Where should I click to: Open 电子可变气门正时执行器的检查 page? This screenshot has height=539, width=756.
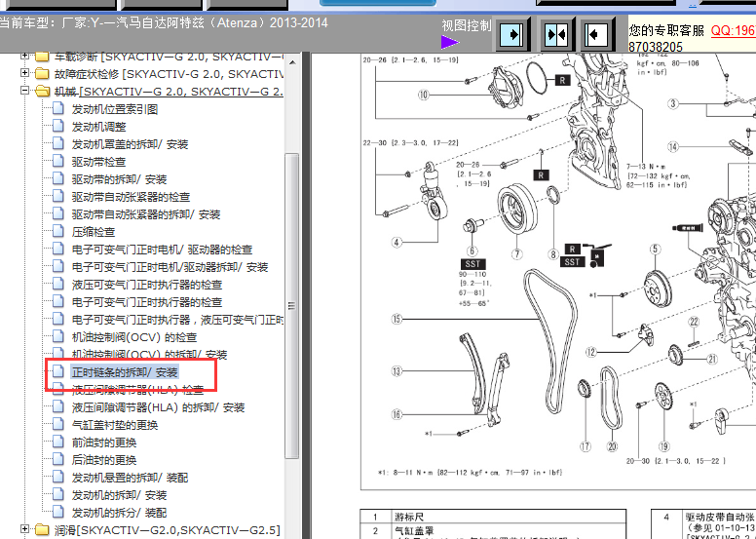coord(147,302)
